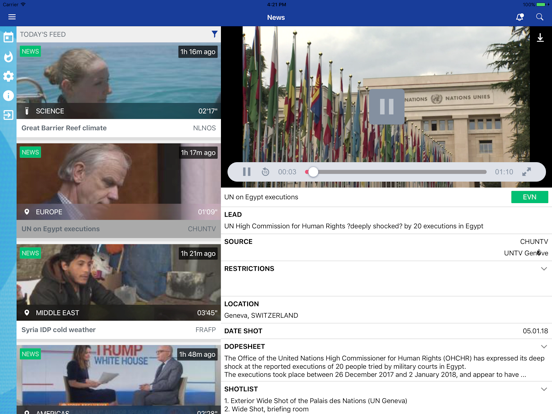The height and width of the screenshot is (414, 552).
Task: Open the calendar sidebar icon
Action: [x=8, y=37]
